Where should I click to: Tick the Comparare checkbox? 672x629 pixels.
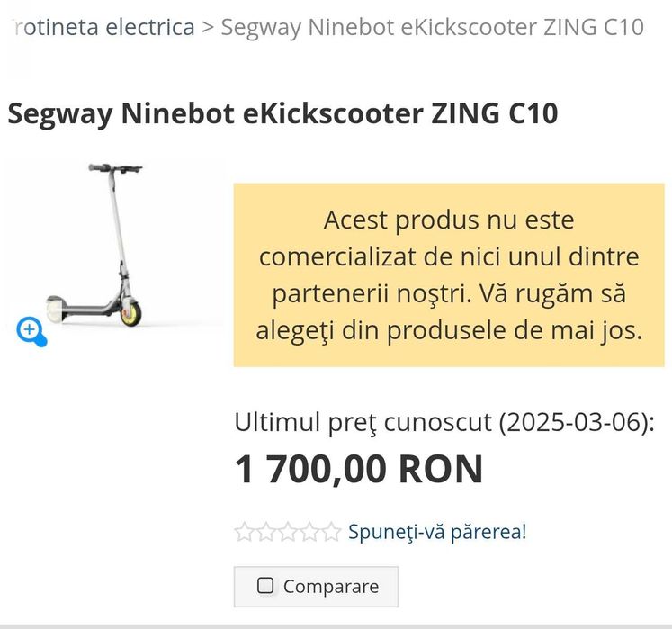click(x=264, y=585)
